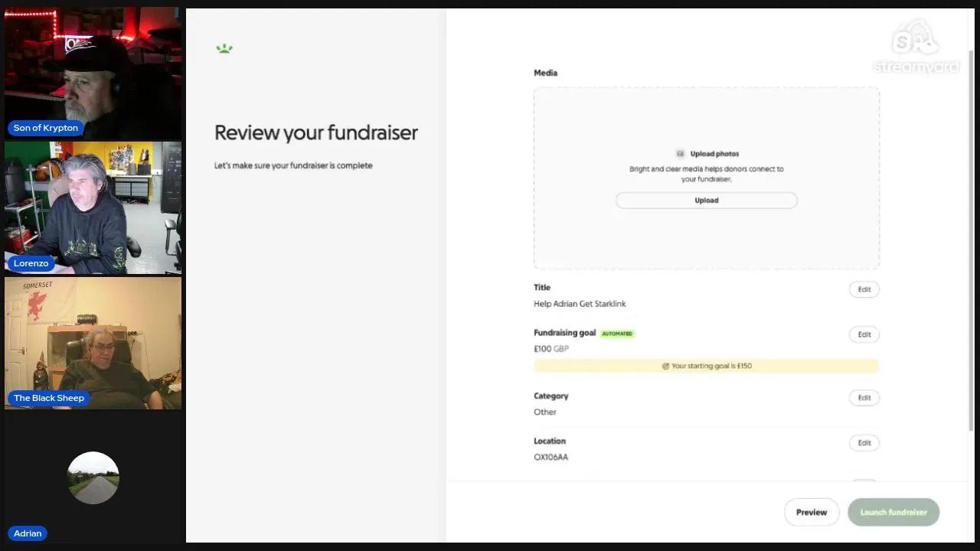Click the Son of Krypton name label
980x551 pixels.
pyautogui.click(x=45, y=128)
